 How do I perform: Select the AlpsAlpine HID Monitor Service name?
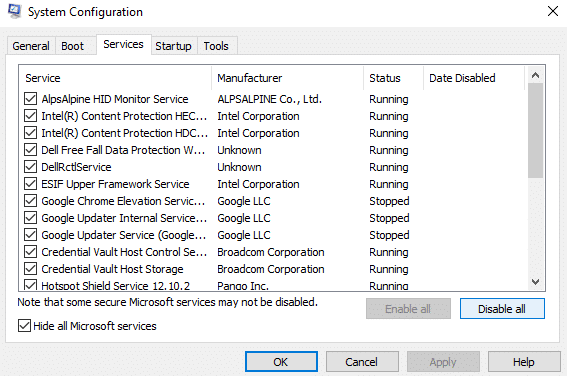click(115, 99)
